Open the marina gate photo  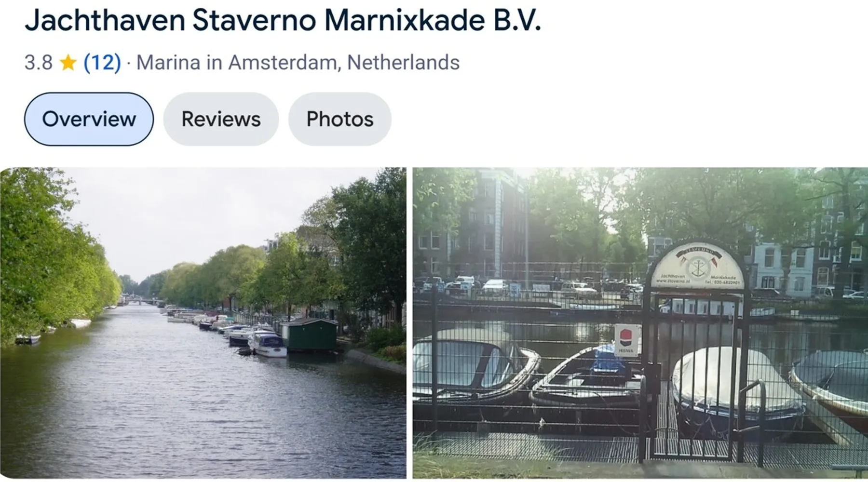click(x=640, y=323)
